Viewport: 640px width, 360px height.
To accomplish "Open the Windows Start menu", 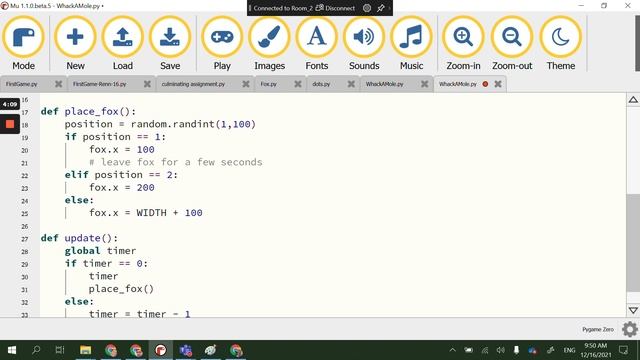I will point(12,350).
